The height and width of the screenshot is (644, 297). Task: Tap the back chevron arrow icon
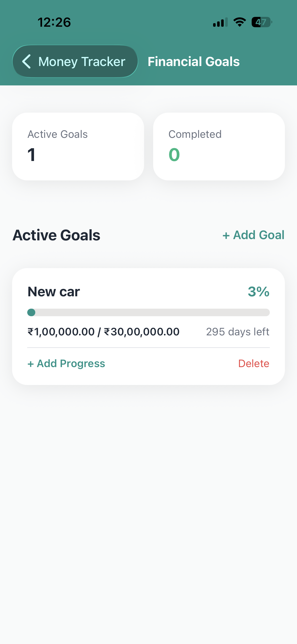(26, 61)
